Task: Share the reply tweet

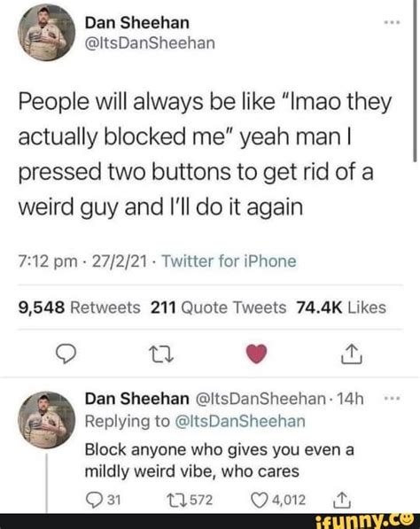Action: point(342,500)
